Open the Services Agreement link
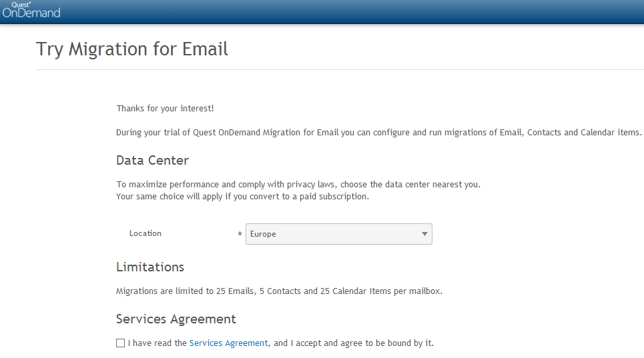 228,343
